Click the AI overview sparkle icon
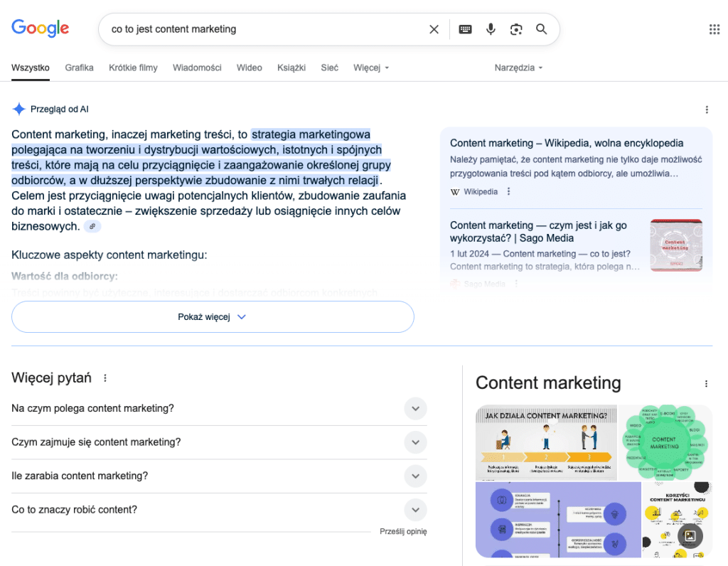Image resolution: width=728 pixels, height=566 pixels. [18, 109]
